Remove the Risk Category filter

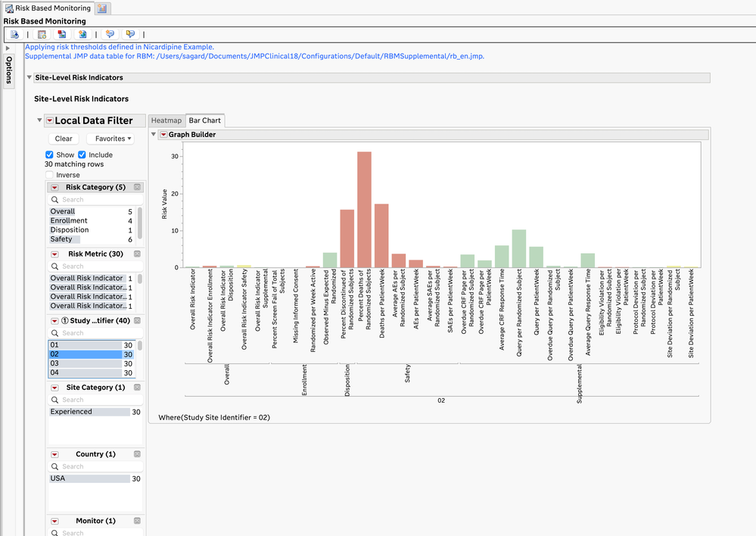(138, 187)
